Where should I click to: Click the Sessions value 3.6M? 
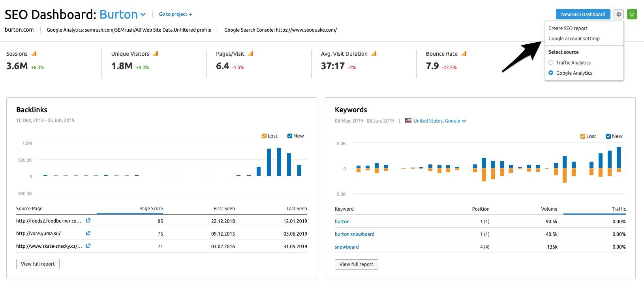[17, 66]
